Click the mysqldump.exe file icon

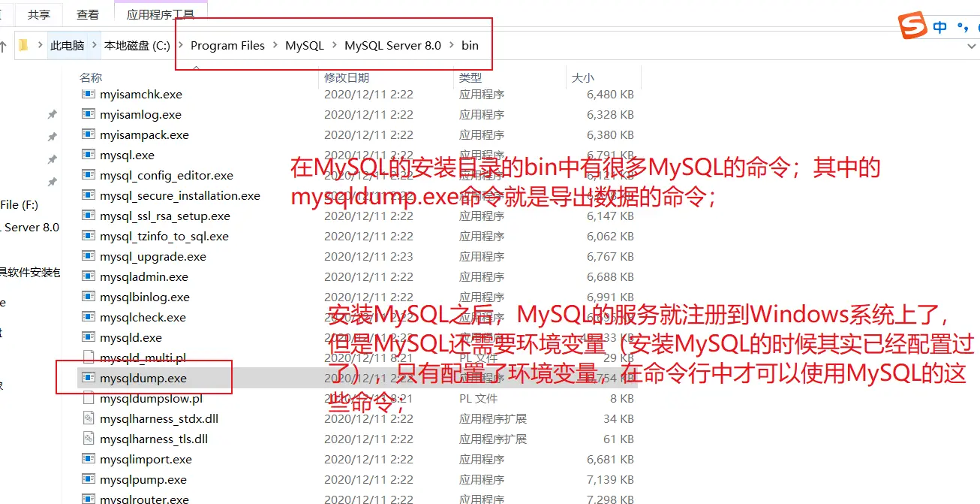click(x=88, y=379)
